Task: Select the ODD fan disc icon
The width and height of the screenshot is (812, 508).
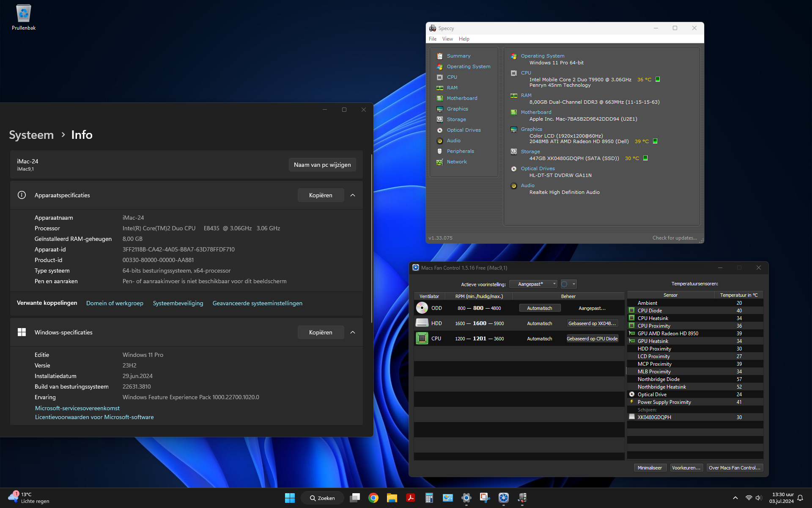Action: tap(422, 308)
